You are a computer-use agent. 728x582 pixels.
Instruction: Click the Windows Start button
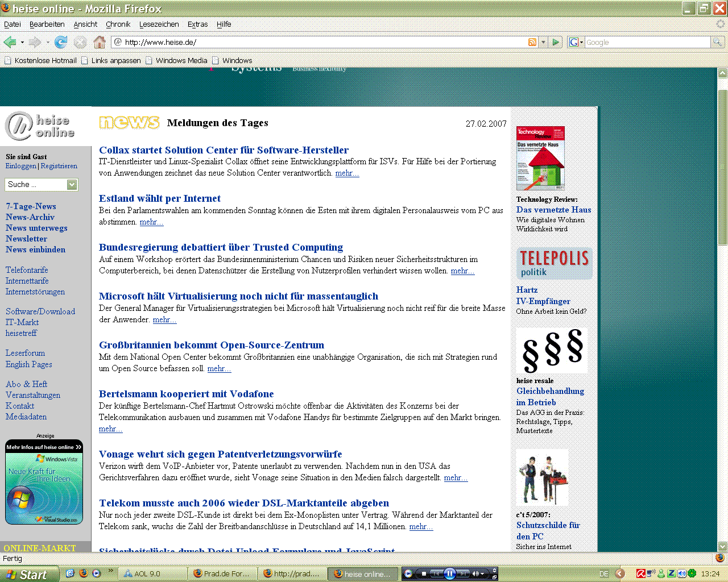(30, 574)
